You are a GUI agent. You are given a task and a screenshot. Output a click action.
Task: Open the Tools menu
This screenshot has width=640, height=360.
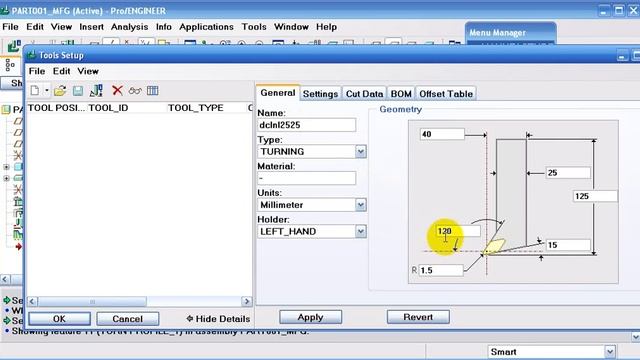tap(254, 27)
